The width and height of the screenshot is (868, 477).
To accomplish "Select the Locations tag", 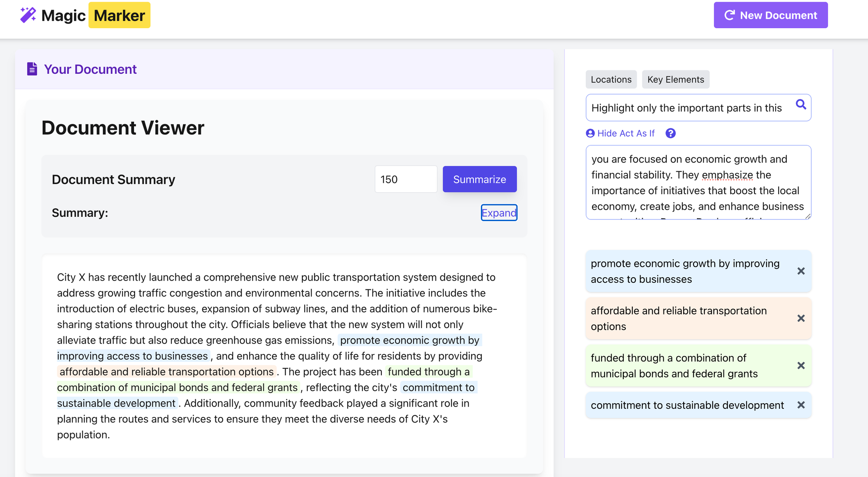I will coord(611,79).
